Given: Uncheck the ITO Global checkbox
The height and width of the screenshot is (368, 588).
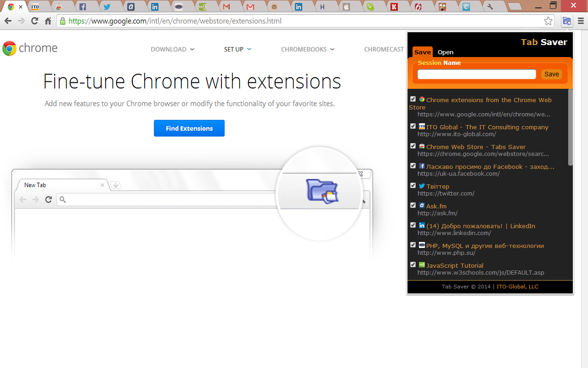Looking at the screenshot, I should click(x=413, y=126).
